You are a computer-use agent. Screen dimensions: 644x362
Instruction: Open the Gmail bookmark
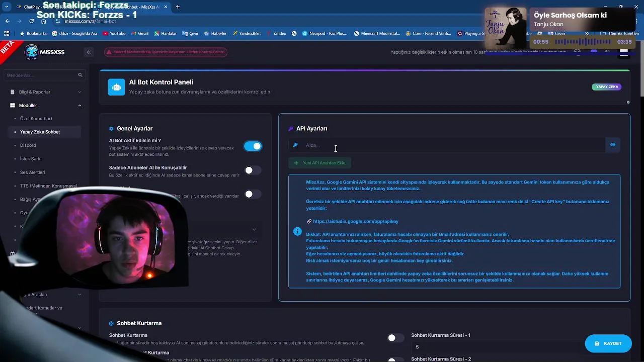(x=140, y=34)
